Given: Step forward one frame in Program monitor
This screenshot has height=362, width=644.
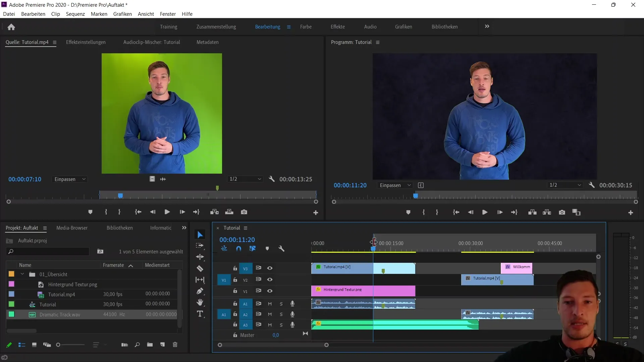Looking at the screenshot, I should tap(500, 212).
